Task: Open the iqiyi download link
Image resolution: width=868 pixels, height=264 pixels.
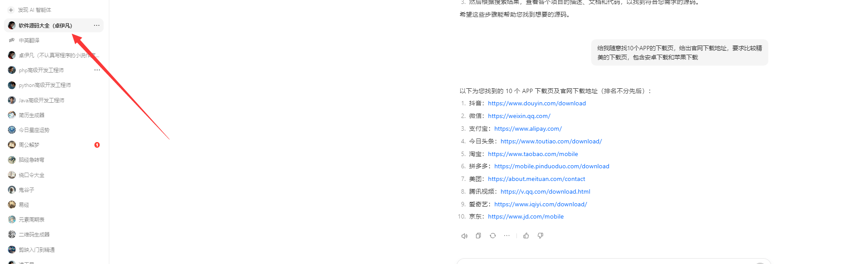Action: point(540,204)
